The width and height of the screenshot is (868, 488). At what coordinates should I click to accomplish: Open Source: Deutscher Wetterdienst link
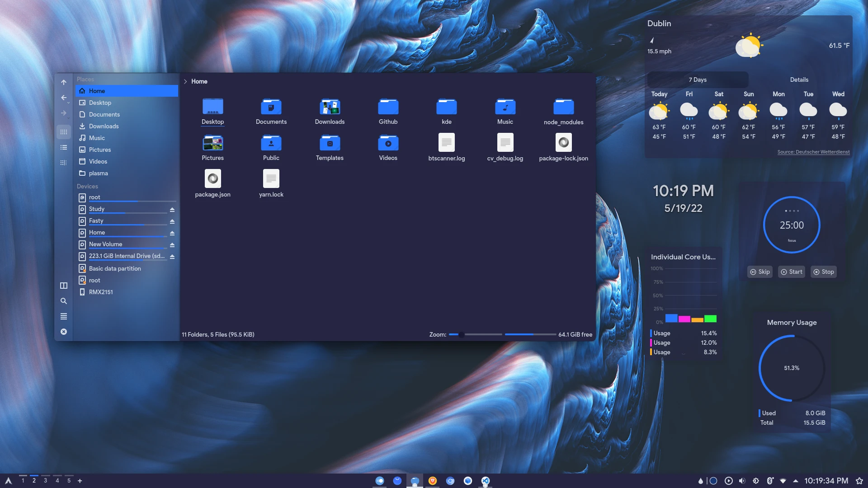click(x=813, y=152)
